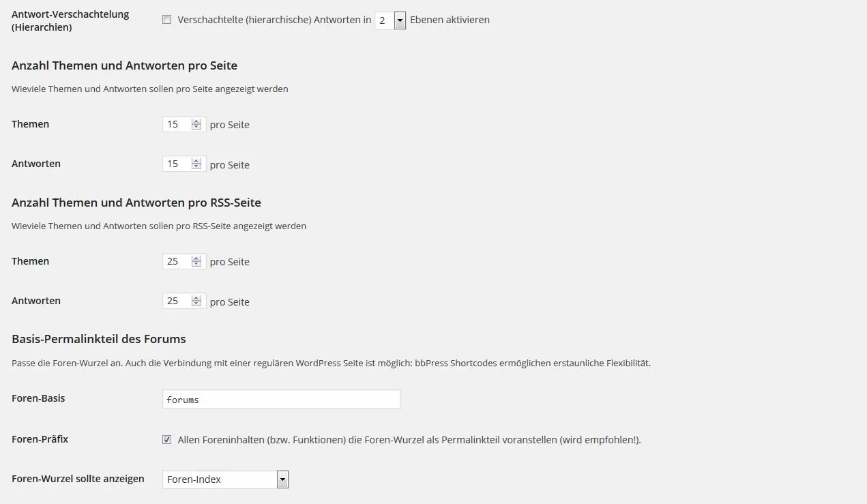This screenshot has height=504, width=867.
Task: Click RSS Themen number field showing 25
Action: 184,261
